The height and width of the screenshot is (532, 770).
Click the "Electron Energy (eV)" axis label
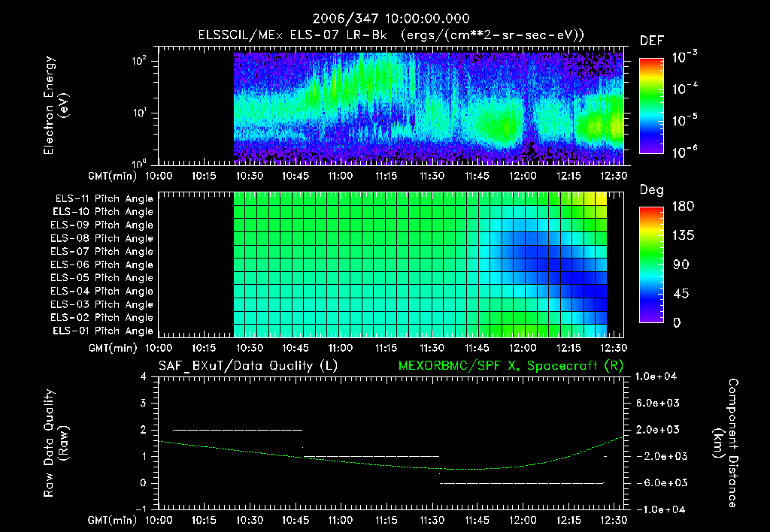tap(56, 105)
